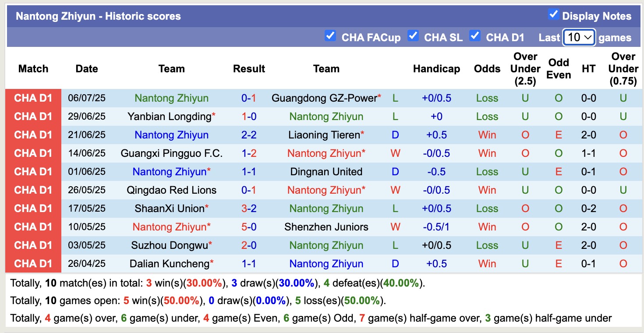Open the Liaoning Tieren team link
The image size is (644, 333).
click(324, 135)
